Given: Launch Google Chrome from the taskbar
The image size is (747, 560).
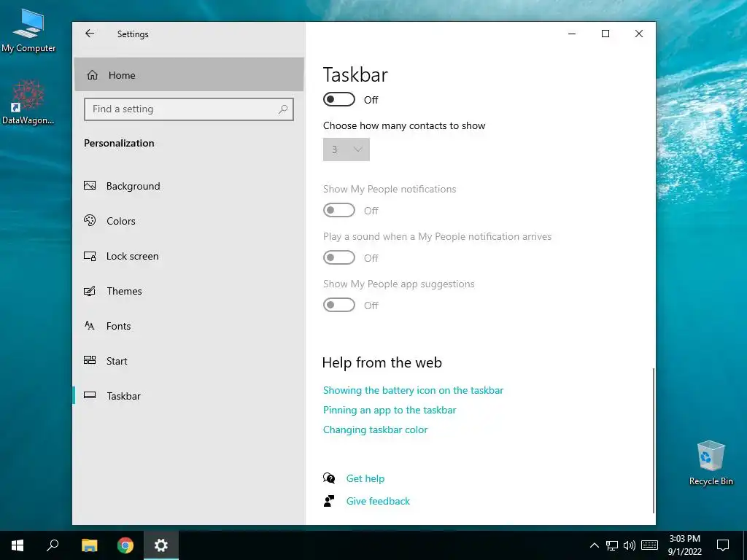Looking at the screenshot, I should [125, 545].
